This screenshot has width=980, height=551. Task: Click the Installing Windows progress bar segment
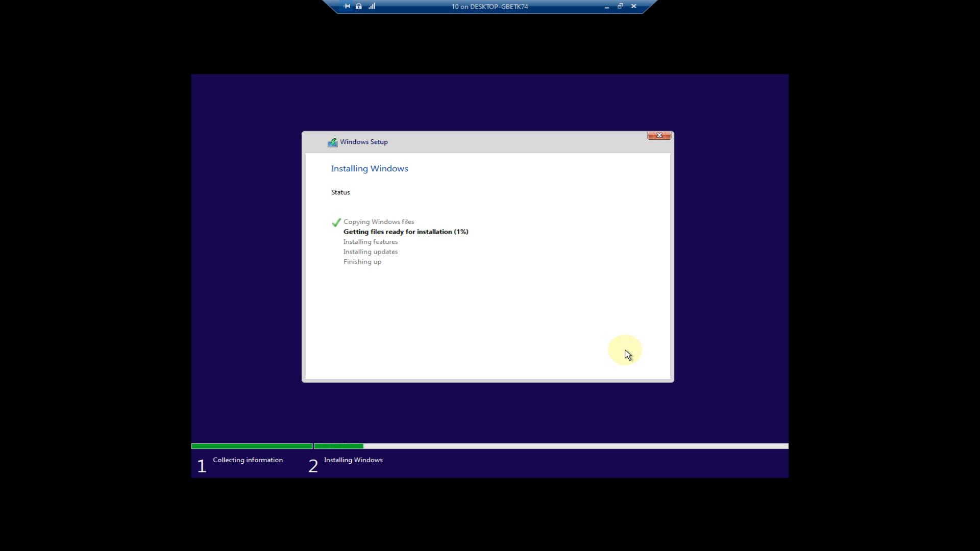click(551, 446)
